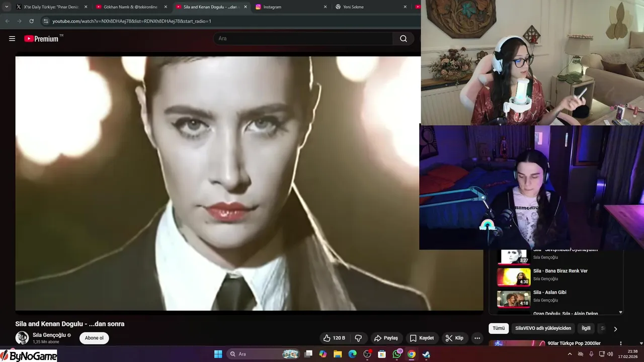Click the Windows taskbar search box
The image size is (644, 362).
[264, 354]
